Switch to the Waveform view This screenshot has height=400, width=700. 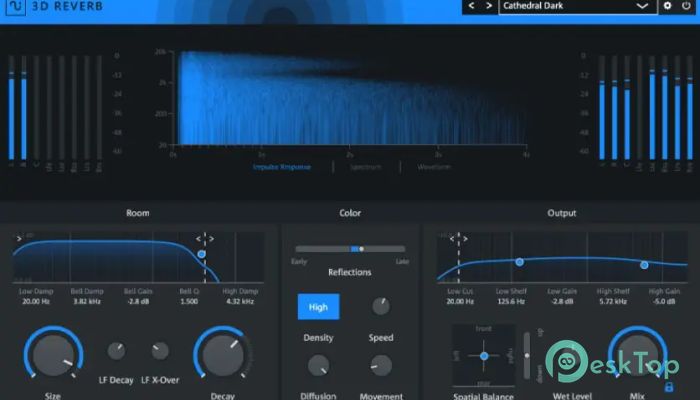434,167
